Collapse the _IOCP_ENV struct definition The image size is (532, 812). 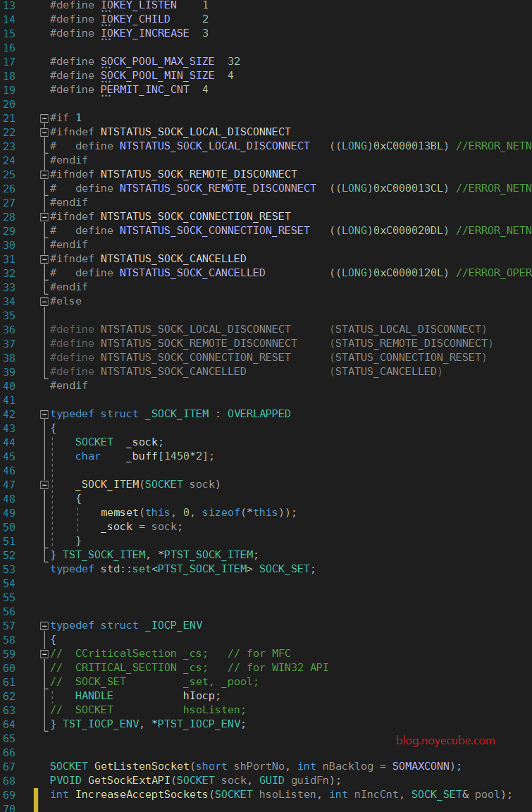[44, 626]
